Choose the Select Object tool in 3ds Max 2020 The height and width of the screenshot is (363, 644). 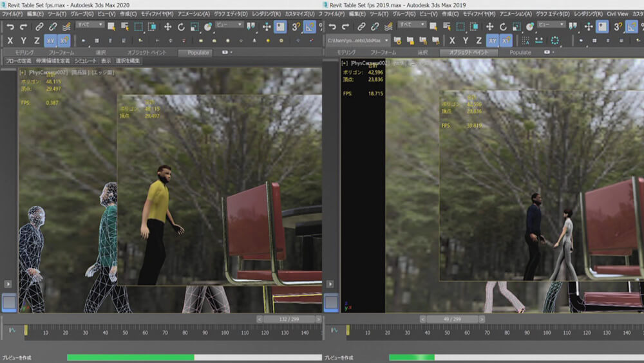tap(111, 27)
